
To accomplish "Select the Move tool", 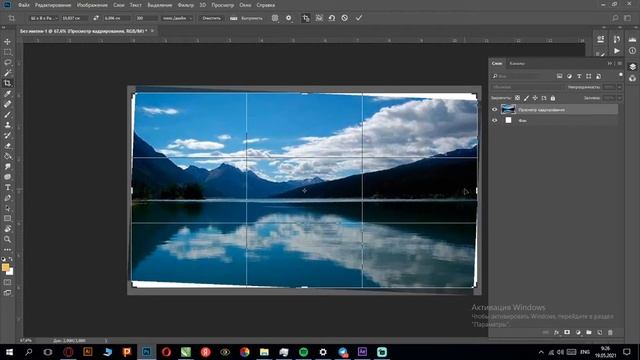I will 7,42.
